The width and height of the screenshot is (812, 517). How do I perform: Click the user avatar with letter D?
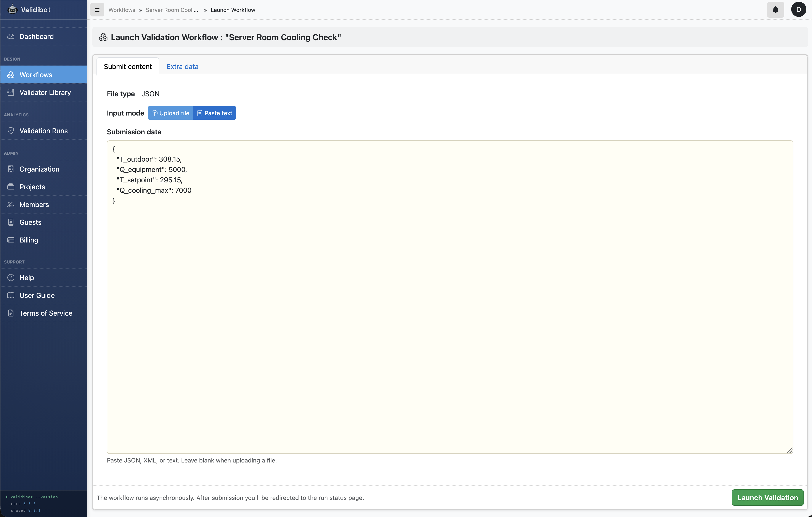799,10
